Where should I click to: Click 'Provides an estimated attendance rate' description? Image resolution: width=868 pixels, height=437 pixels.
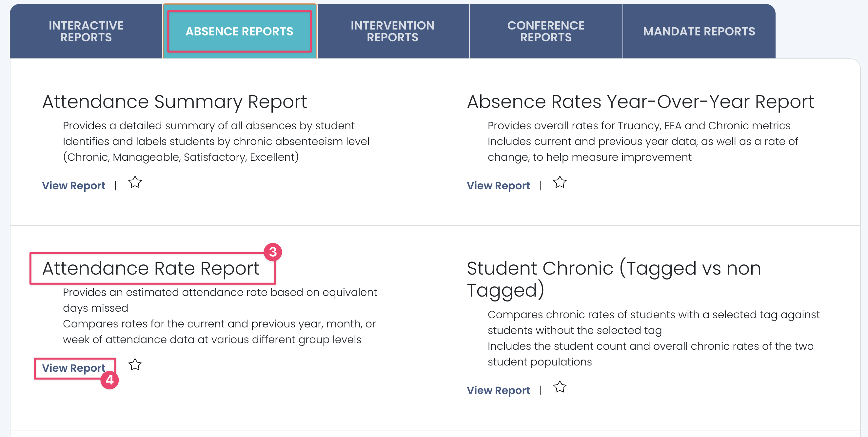[x=220, y=300]
